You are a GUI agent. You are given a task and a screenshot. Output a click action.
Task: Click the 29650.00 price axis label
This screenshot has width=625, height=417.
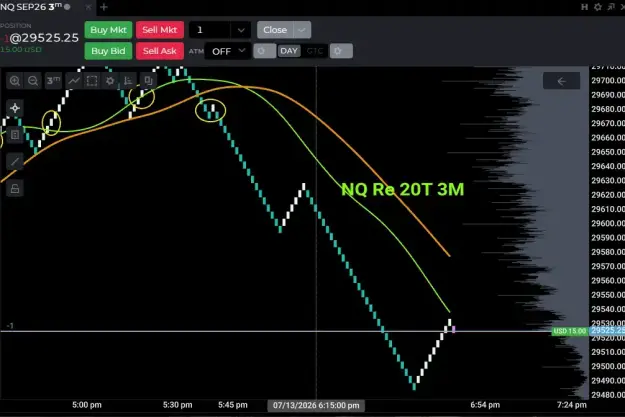pyautogui.click(x=608, y=152)
